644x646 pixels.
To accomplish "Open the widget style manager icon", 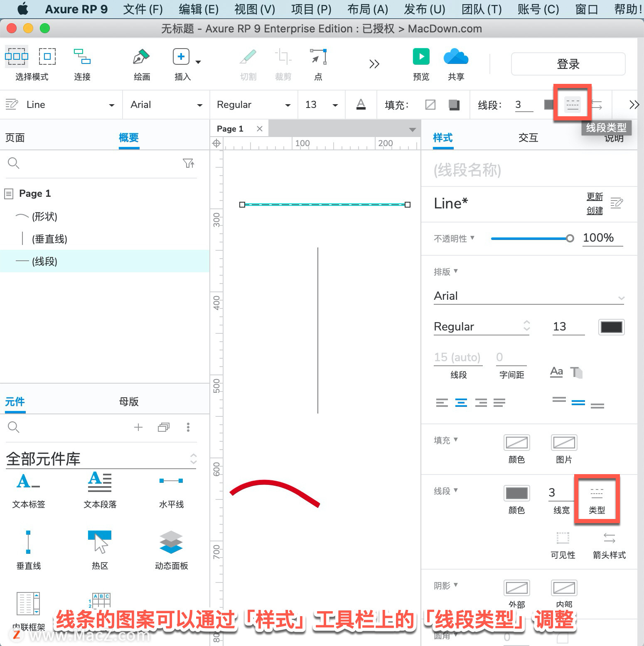I will pyautogui.click(x=12, y=104).
